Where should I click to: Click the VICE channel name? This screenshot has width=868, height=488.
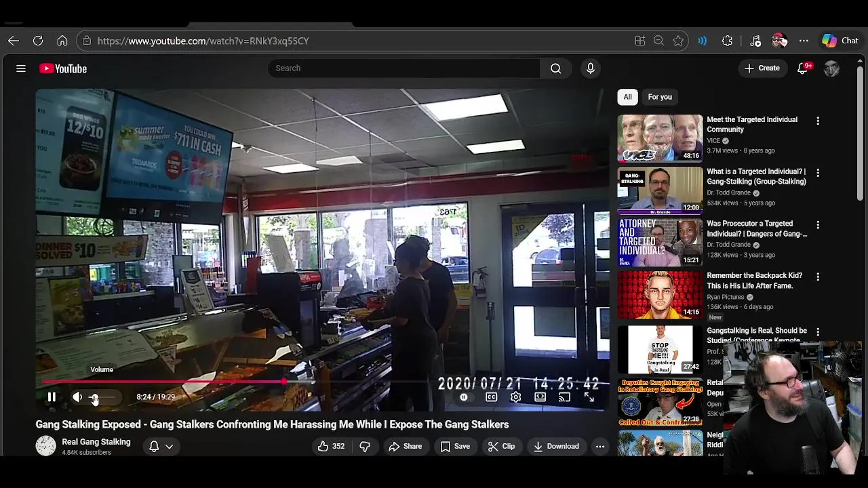[x=713, y=141]
